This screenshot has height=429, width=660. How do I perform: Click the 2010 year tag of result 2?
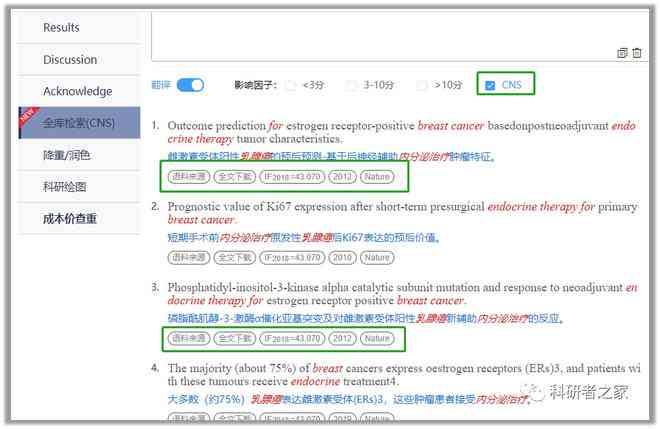[342, 258]
